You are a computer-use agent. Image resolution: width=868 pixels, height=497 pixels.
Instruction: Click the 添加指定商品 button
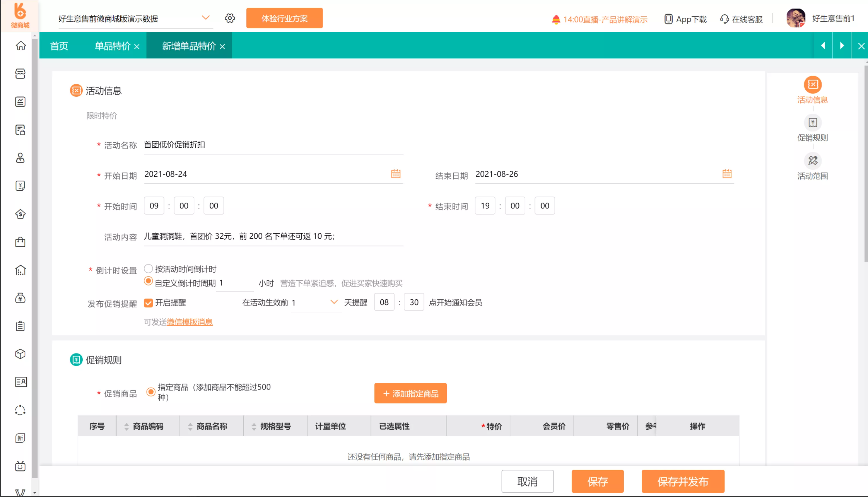click(410, 393)
